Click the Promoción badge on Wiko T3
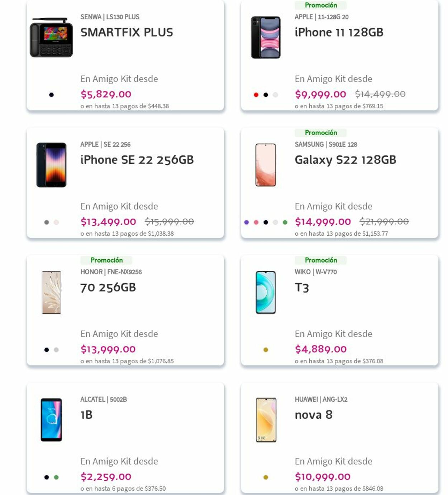The height and width of the screenshot is (495, 448). point(321,260)
